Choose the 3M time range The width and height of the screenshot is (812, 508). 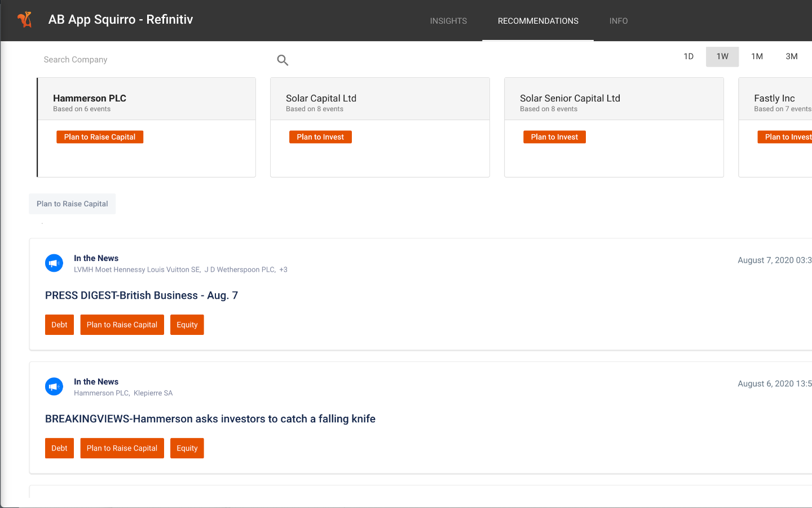point(792,56)
